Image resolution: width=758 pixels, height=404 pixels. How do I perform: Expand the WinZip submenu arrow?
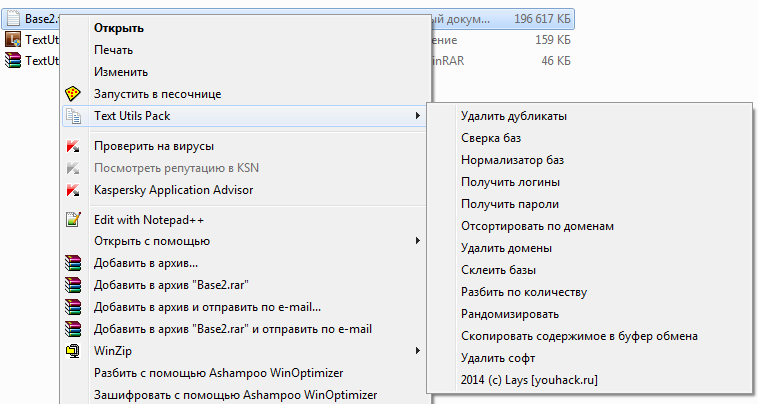coord(417,351)
